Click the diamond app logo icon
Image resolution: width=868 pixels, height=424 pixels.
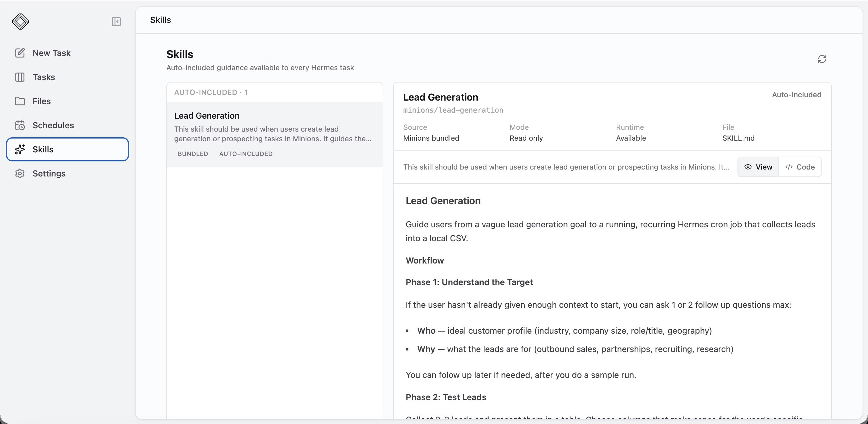(20, 22)
